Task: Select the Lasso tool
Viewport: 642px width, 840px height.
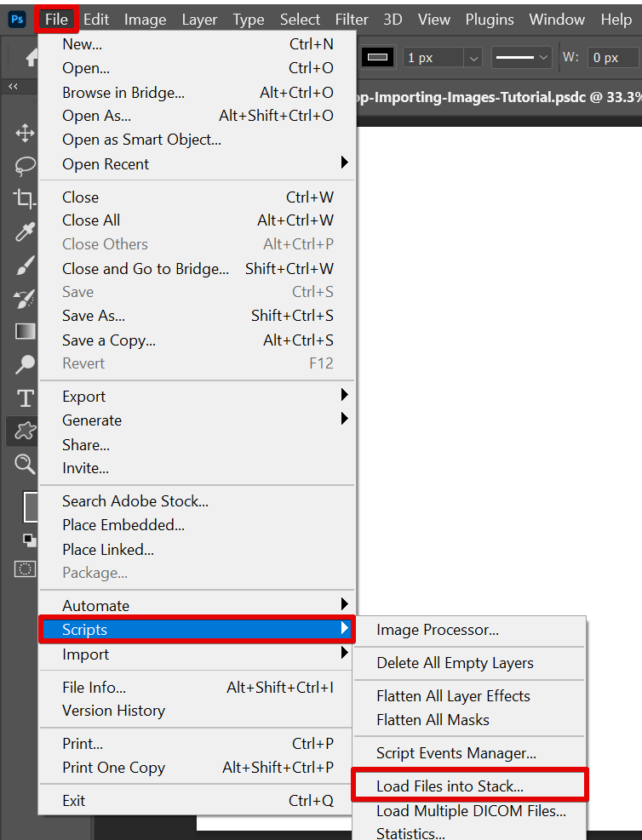Action: pos(25,167)
